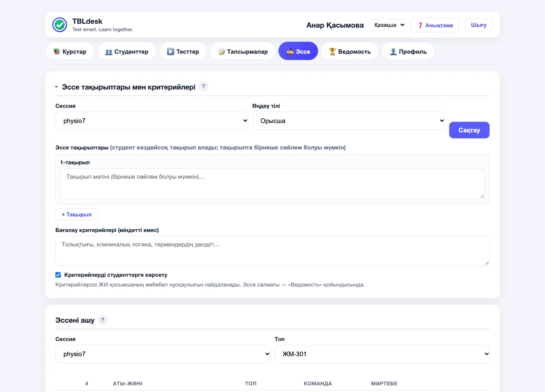Image resolution: width=545 pixels, height=392 pixels.
Task: Click the Test smart. Learn together. tagline
Action: [103, 30]
